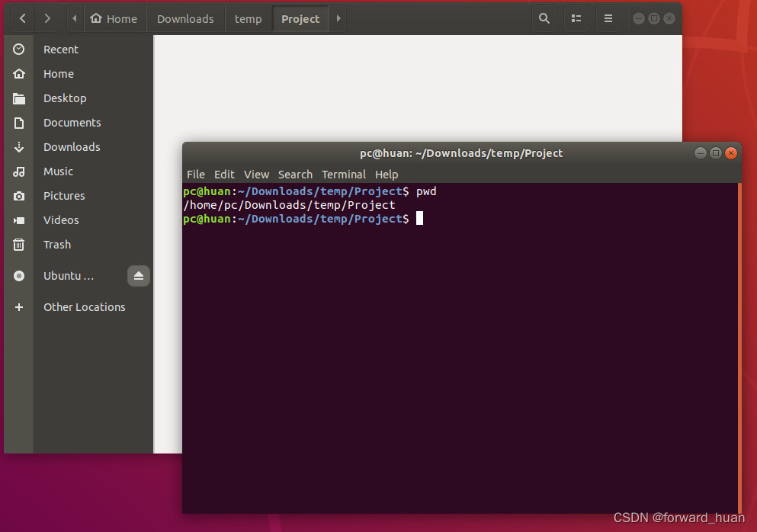Click the Desktop folder icon in the sidebar

tap(19, 98)
